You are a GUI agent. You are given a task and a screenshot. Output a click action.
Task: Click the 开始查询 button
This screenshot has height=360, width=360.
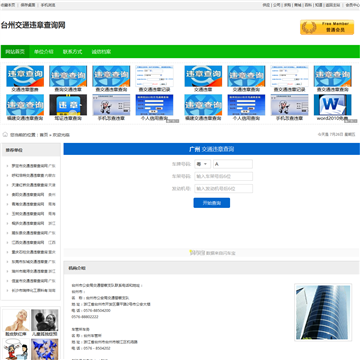(212, 203)
